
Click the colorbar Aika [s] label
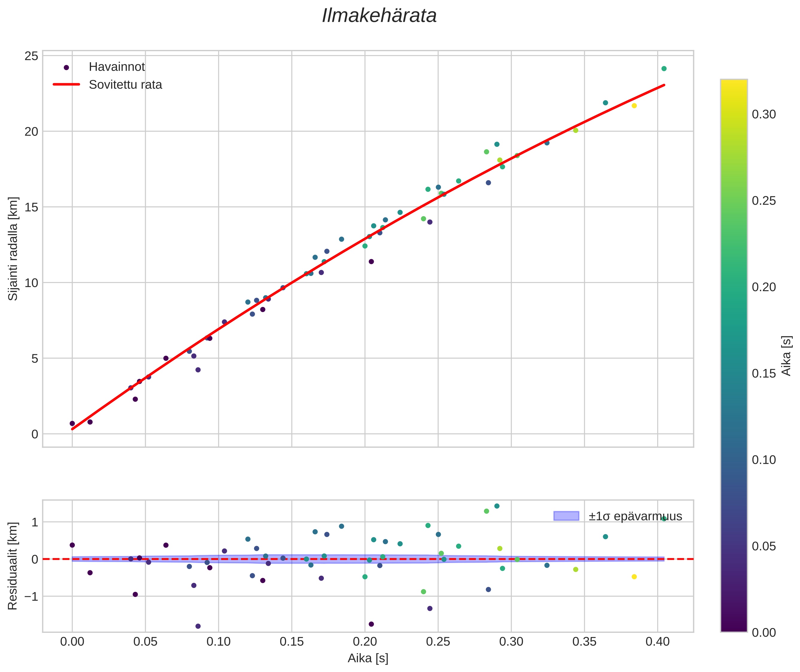(787, 355)
